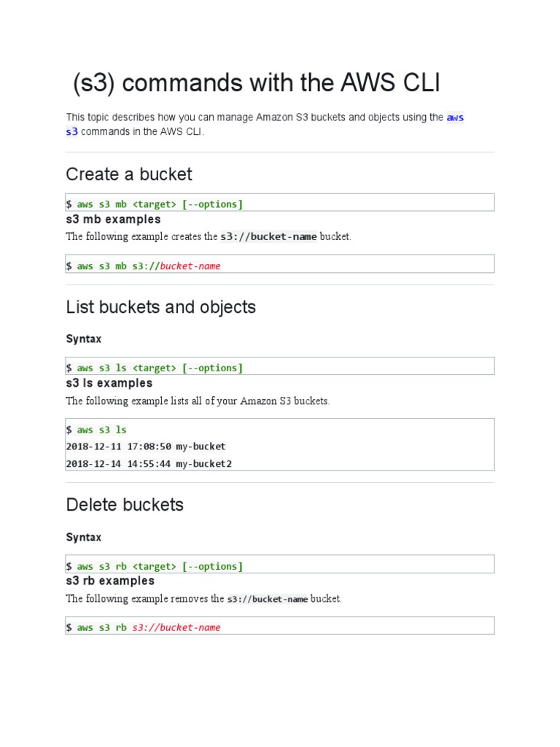Click the "aws s3 ls <target>" syntax code box

[x=279, y=368]
